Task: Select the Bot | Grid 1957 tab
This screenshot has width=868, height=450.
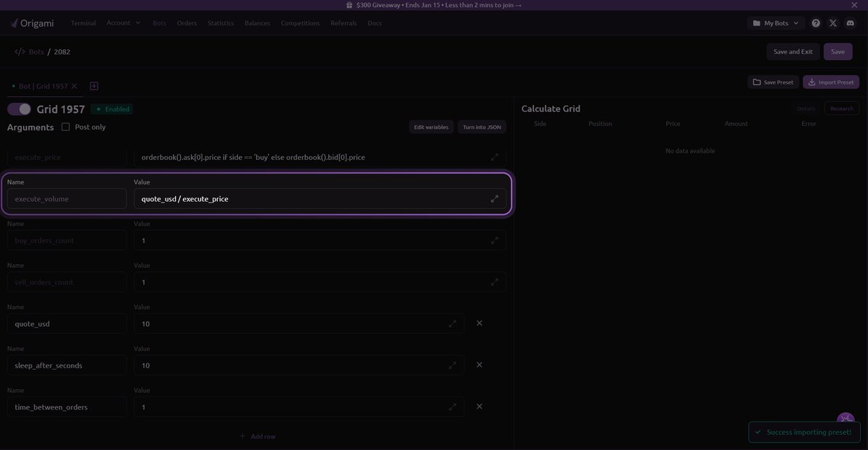Action: 43,86
